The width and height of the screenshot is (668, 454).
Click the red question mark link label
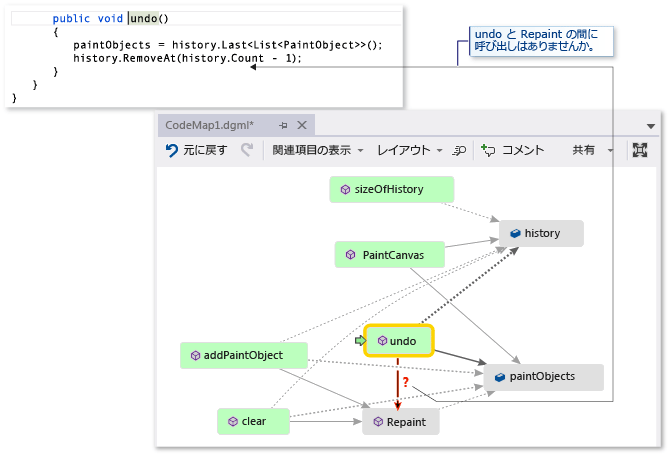pyautogui.click(x=406, y=382)
